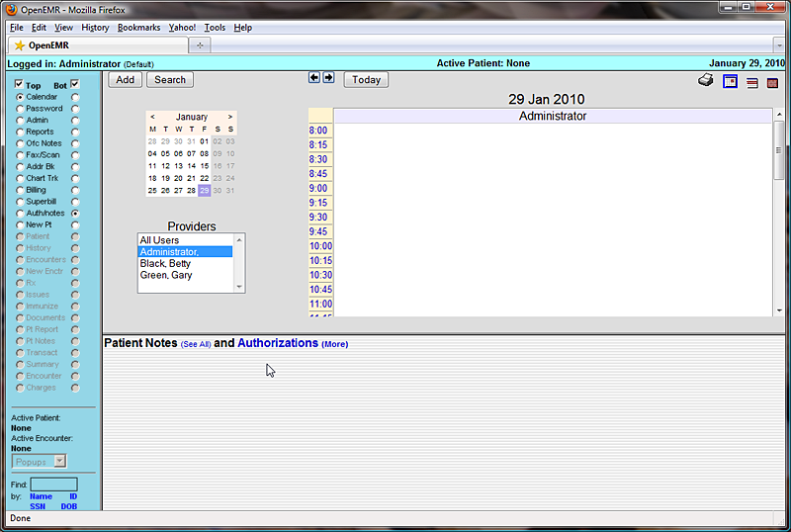Viewport: 791px width, 532px height.
Task: Open the File menu
Action: point(16,28)
